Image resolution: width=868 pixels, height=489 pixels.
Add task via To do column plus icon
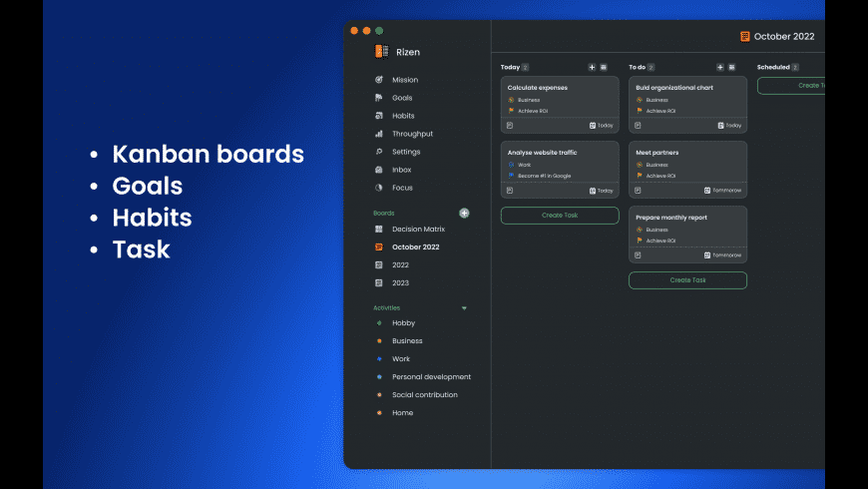(x=720, y=67)
